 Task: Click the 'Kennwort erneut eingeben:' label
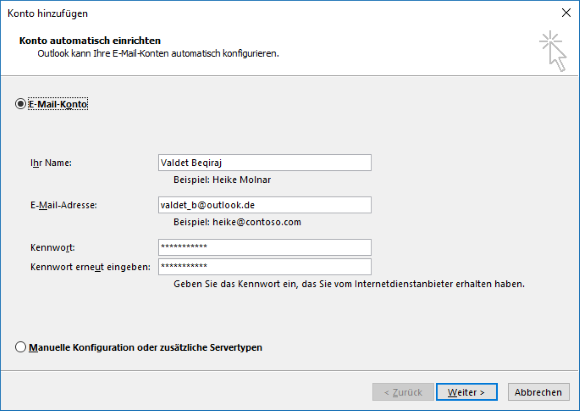90,267
